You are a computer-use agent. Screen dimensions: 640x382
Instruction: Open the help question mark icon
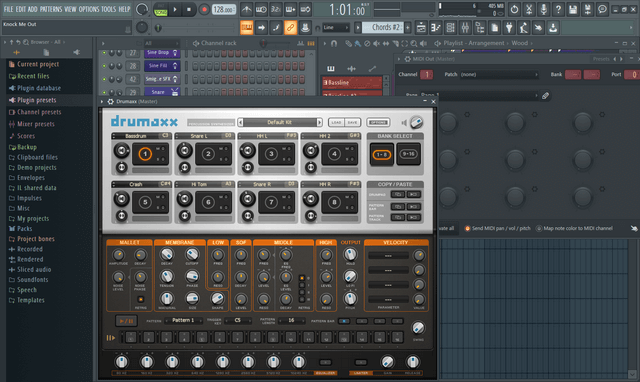tap(558, 9)
